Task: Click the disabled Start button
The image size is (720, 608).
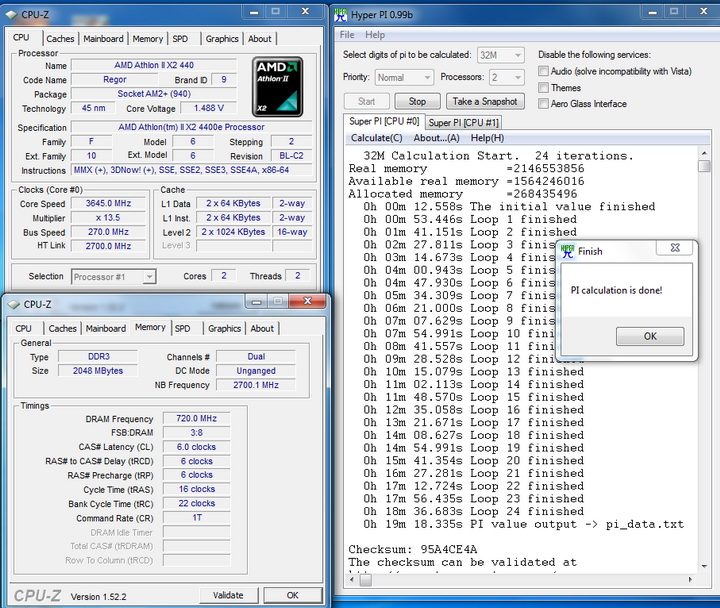Action: [x=366, y=101]
